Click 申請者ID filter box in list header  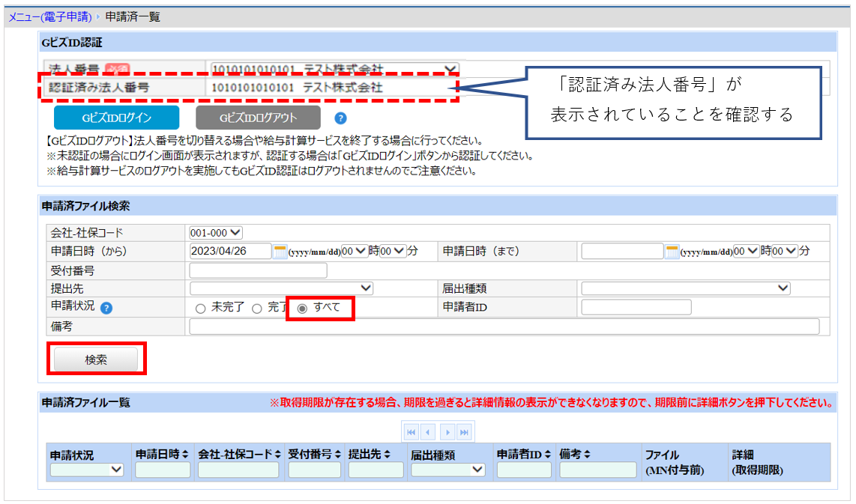click(x=524, y=470)
